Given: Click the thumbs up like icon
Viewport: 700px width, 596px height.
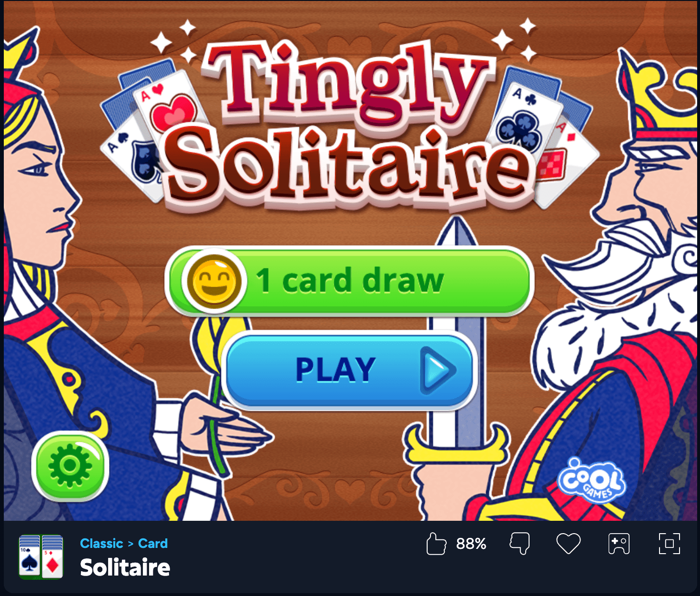Looking at the screenshot, I should coord(436,544).
